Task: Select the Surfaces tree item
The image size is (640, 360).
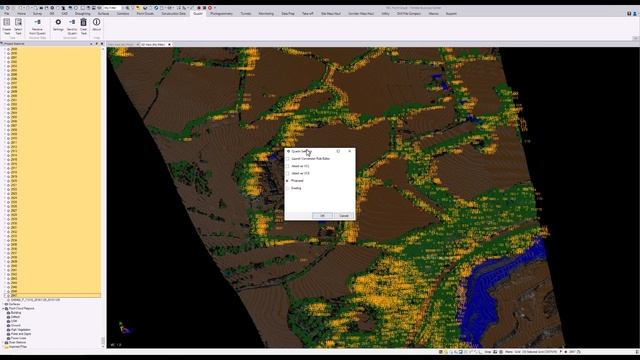Action: coord(14,304)
